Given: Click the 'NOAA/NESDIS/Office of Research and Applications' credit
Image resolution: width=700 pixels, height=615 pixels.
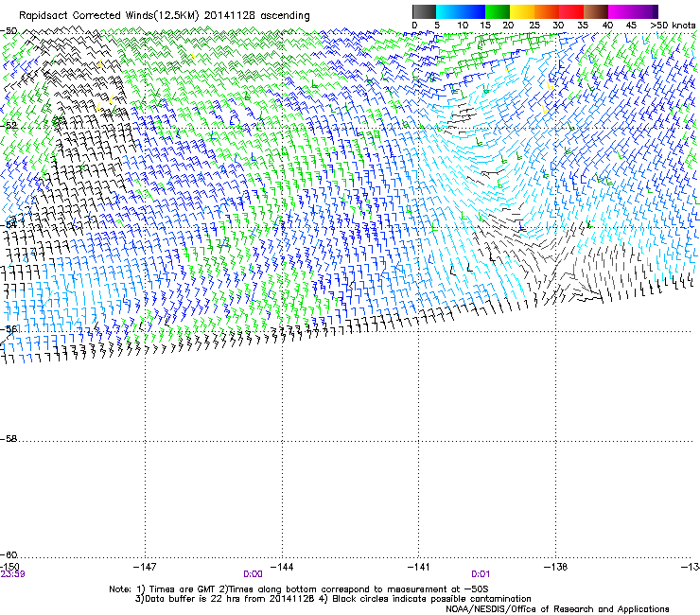Looking at the screenshot, I should [557, 609].
